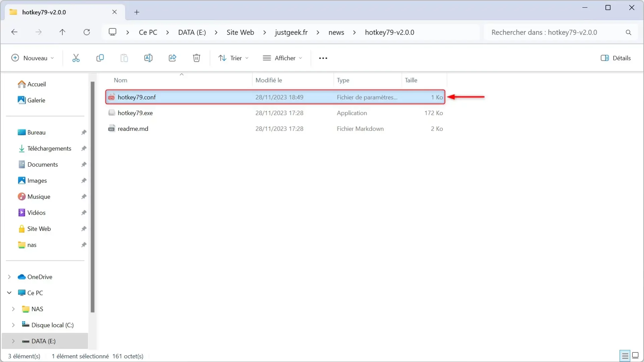This screenshot has width=644, height=362.
Task: Unpin Documents using its pin icon
Action: pos(84,165)
